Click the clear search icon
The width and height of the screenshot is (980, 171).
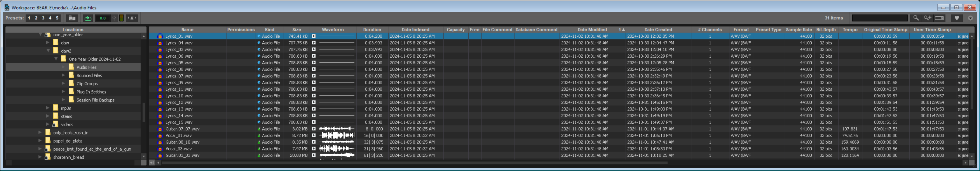coord(939,18)
